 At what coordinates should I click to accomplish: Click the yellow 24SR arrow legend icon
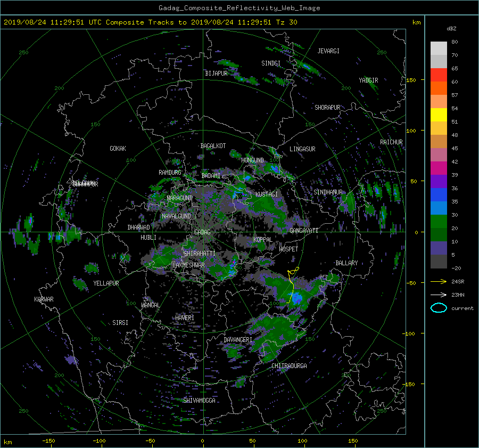coord(439,282)
